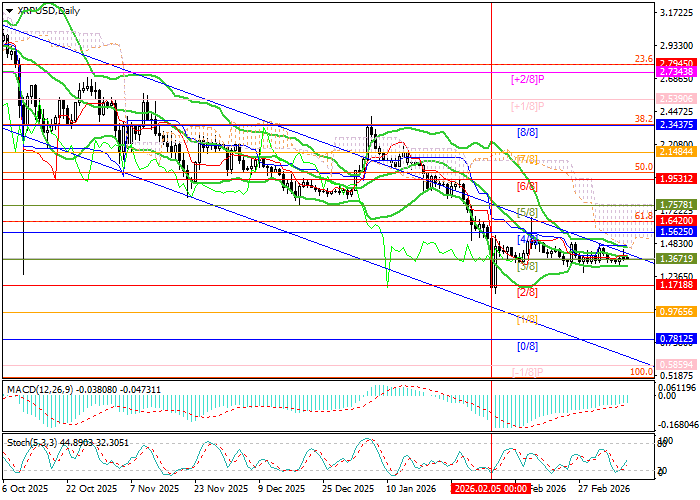Click the olive 1.75781 price tag

[x=676, y=204]
